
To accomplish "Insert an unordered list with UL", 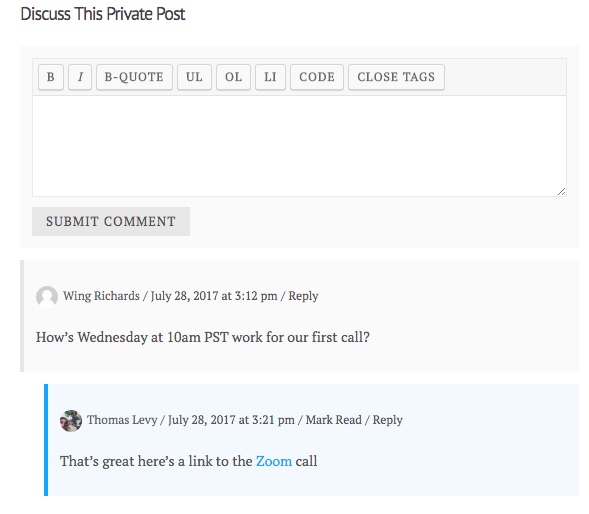I will coord(194,77).
